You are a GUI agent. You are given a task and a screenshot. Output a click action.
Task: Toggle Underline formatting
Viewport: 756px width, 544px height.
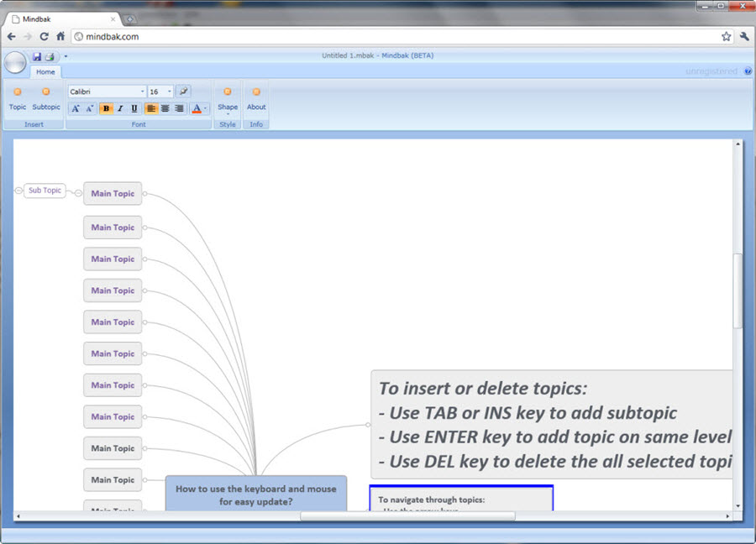tap(134, 108)
